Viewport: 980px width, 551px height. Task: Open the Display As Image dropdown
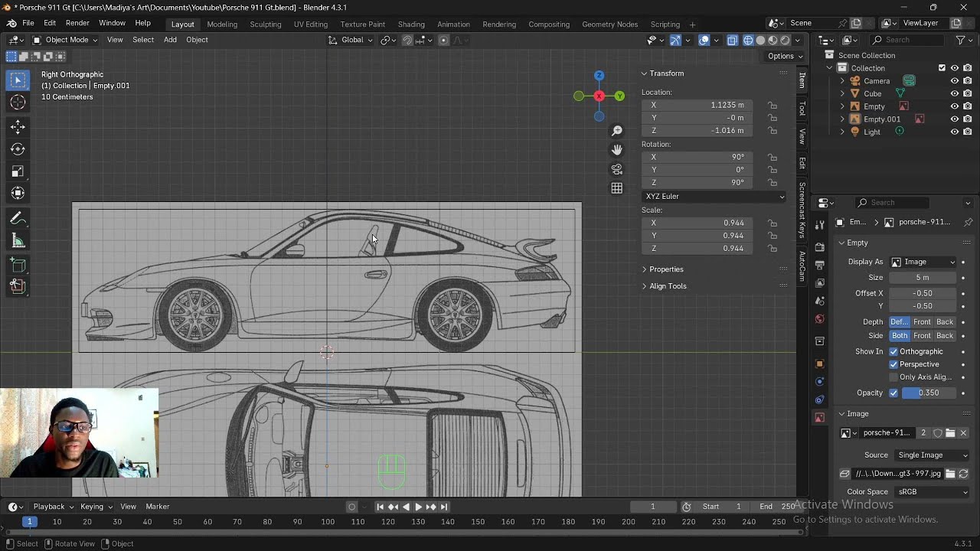pos(923,262)
